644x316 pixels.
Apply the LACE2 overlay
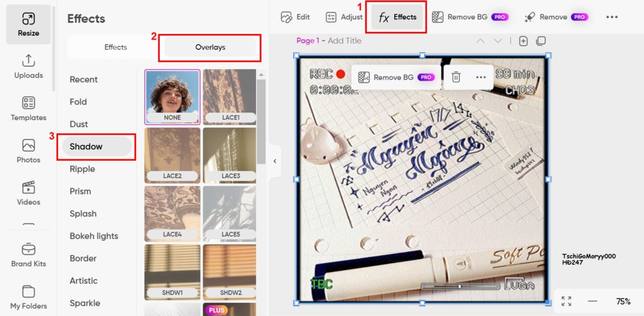tap(172, 155)
